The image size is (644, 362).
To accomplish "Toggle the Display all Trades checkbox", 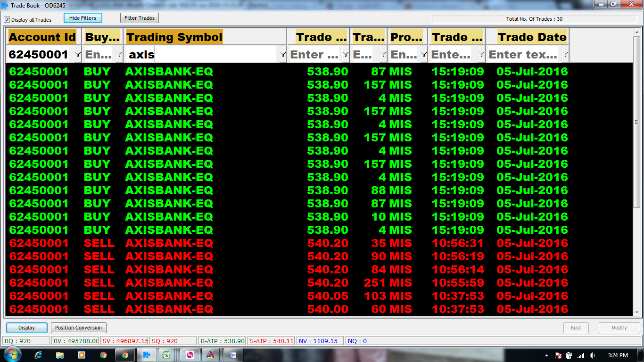I will click(7, 20).
